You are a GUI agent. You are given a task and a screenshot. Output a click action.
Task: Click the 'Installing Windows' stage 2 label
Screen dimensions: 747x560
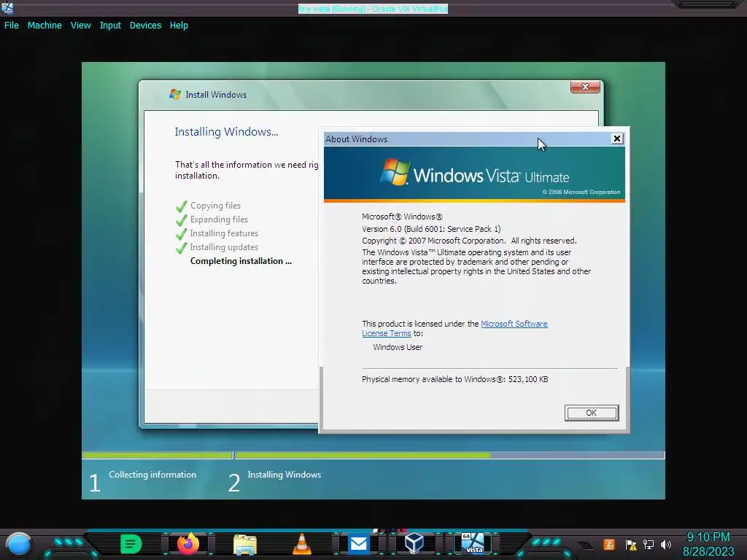[x=285, y=475]
